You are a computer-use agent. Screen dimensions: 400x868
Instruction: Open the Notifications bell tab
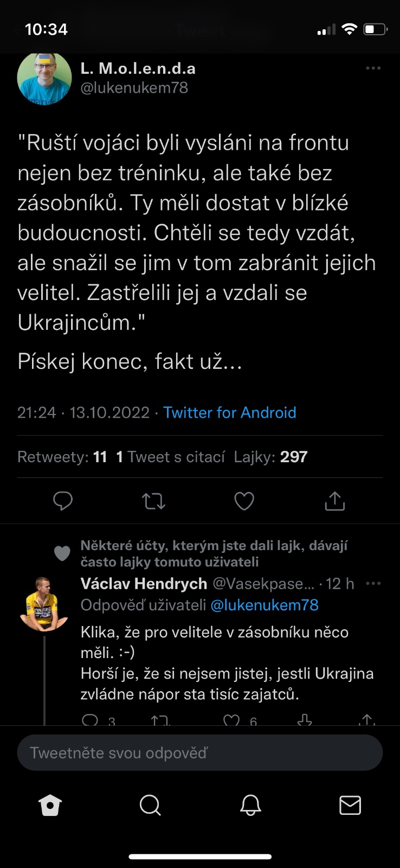click(250, 806)
